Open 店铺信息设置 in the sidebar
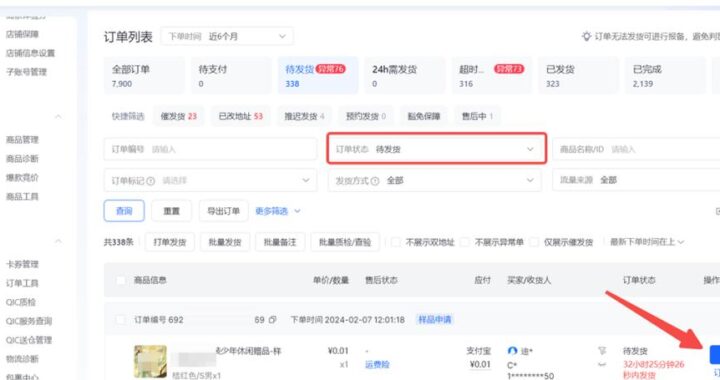Viewport: 720px width, 380px height. coord(30,53)
